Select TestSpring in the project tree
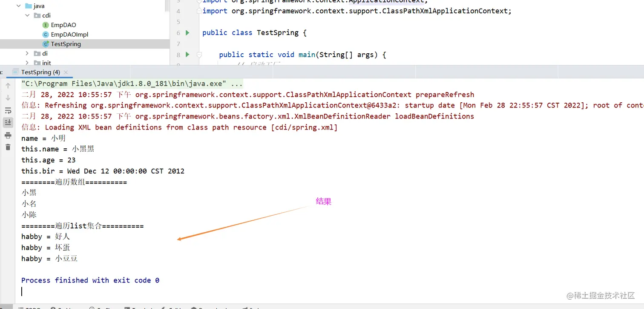The width and height of the screenshot is (644, 309). (62, 44)
